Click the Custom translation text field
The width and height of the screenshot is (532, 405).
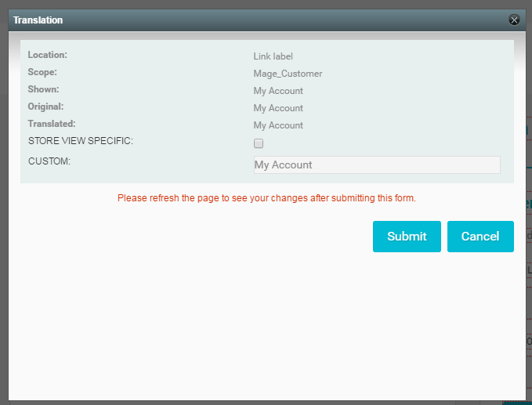pos(376,165)
